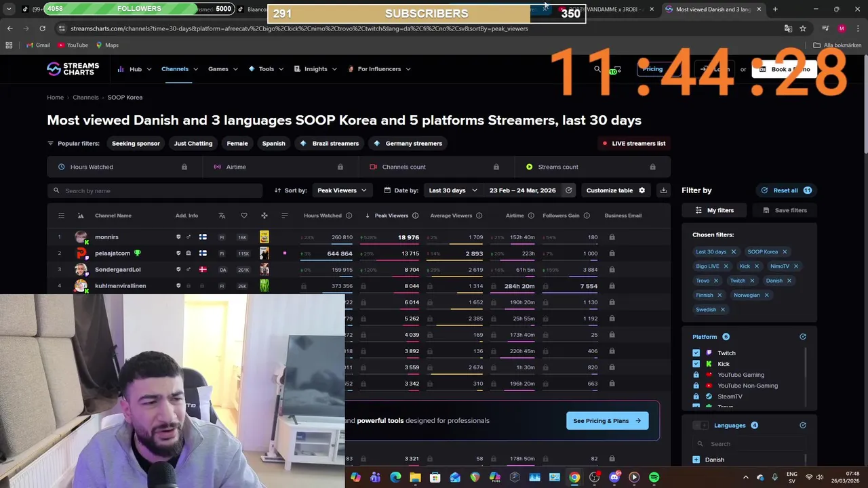Remove the Swedish chosen filter chip
Viewport: 868px width, 488px height.
coord(722,310)
